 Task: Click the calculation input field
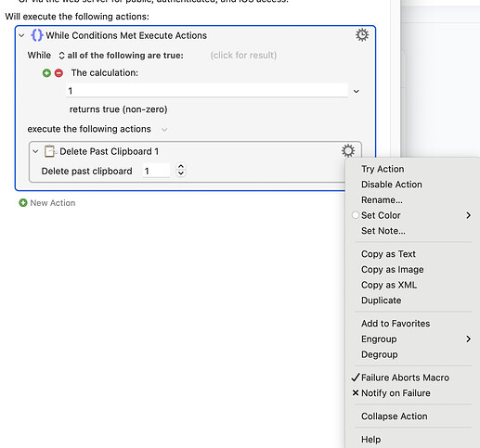point(207,91)
